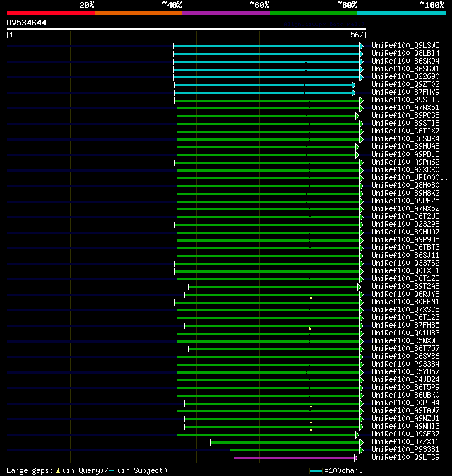
Task: Click the UniRef100_Q9ZT02 label
Action: pos(405,84)
